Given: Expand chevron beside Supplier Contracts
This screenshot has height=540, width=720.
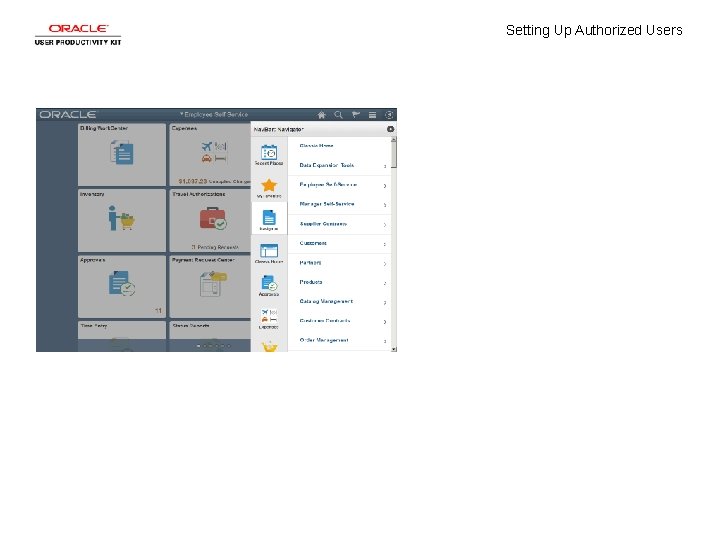Looking at the screenshot, I should [x=385, y=225].
